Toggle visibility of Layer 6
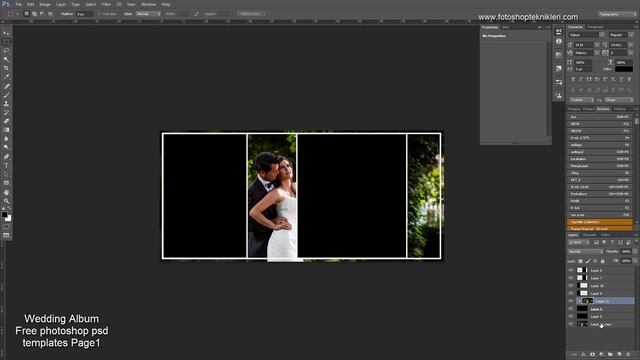 click(571, 309)
